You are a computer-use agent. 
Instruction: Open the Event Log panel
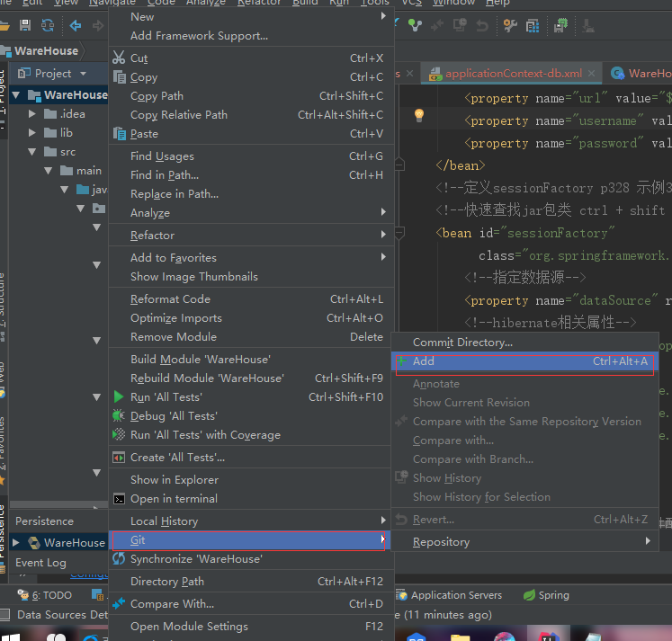[x=40, y=562]
